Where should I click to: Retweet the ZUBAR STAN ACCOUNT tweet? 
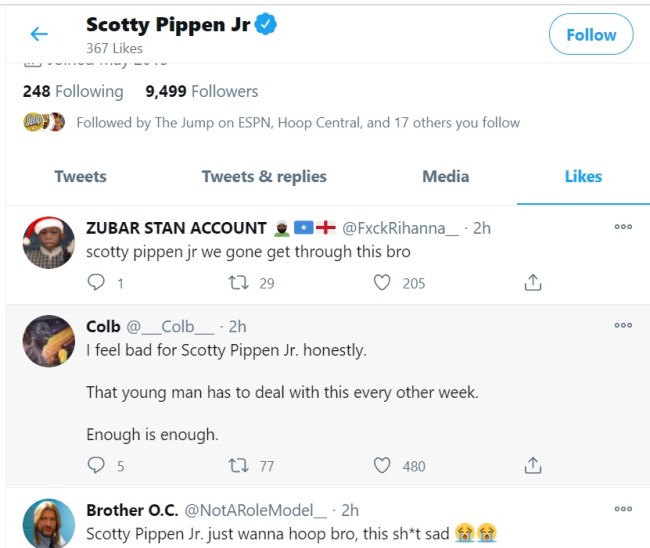239,283
